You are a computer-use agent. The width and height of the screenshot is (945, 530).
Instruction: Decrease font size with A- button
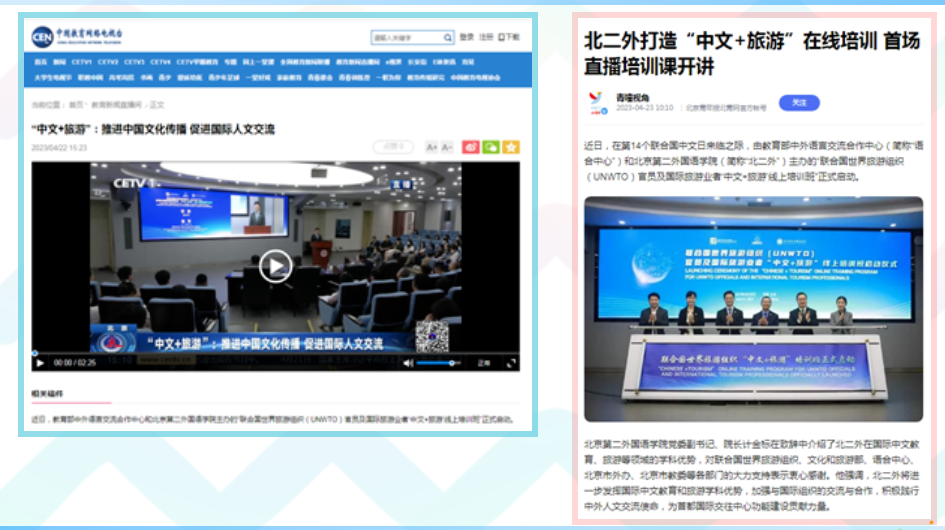447,147
